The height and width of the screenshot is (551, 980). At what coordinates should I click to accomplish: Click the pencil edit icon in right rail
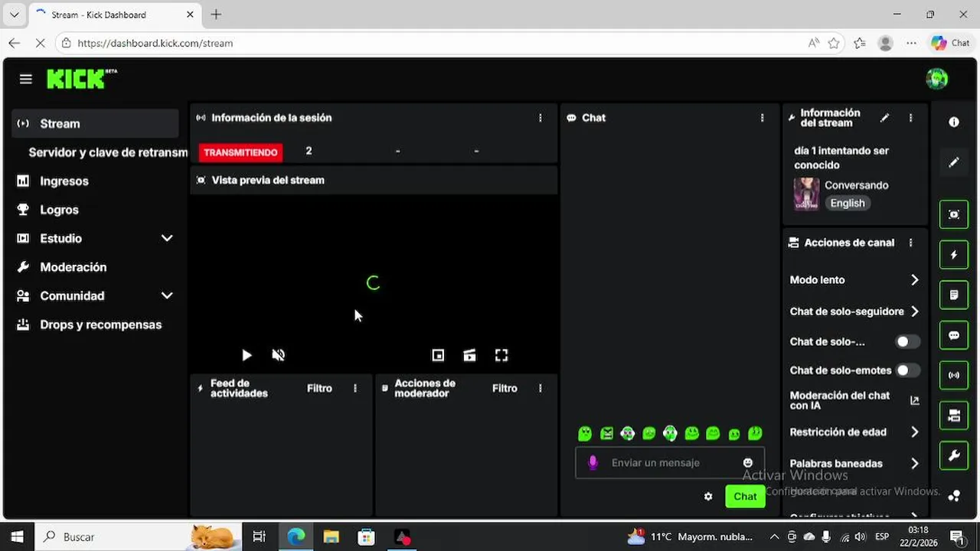click(954, 162)
